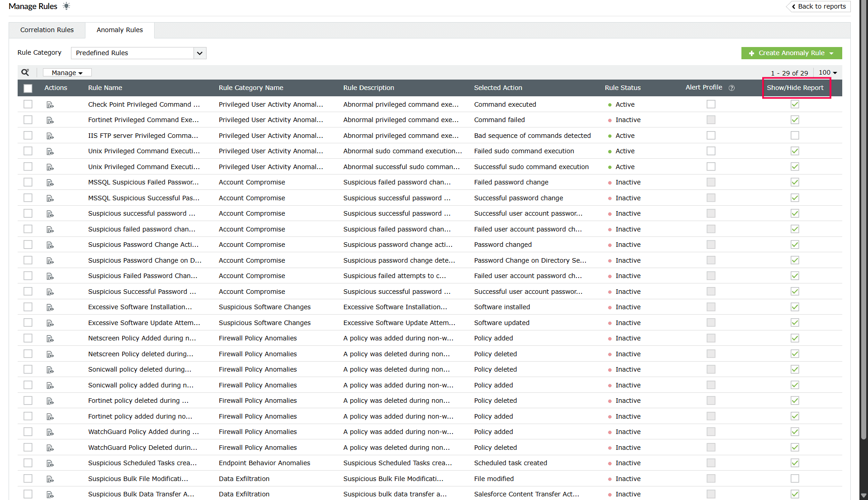The image size is (868, 500).
Task: Click the action icon for Suspicious Bulk File Modification row
Action: (50, 479)
